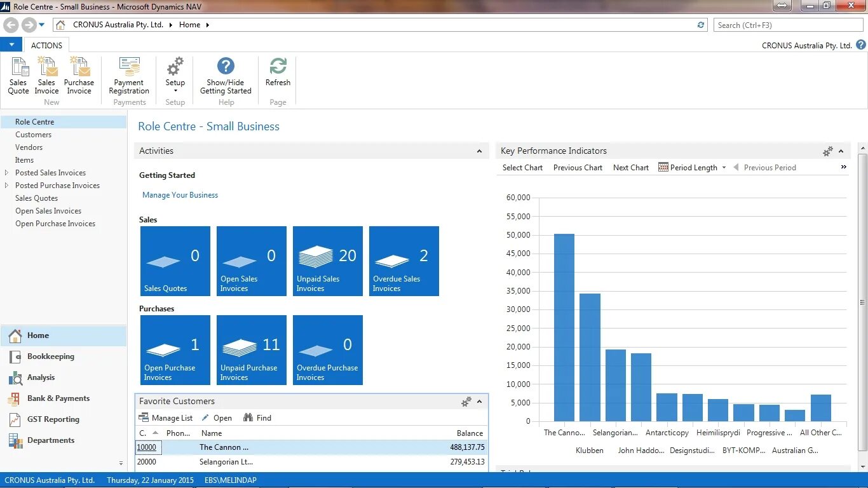868x488 pixels.
Task: Go forward with the navigation arrow
Action: (x=29, y=25)
